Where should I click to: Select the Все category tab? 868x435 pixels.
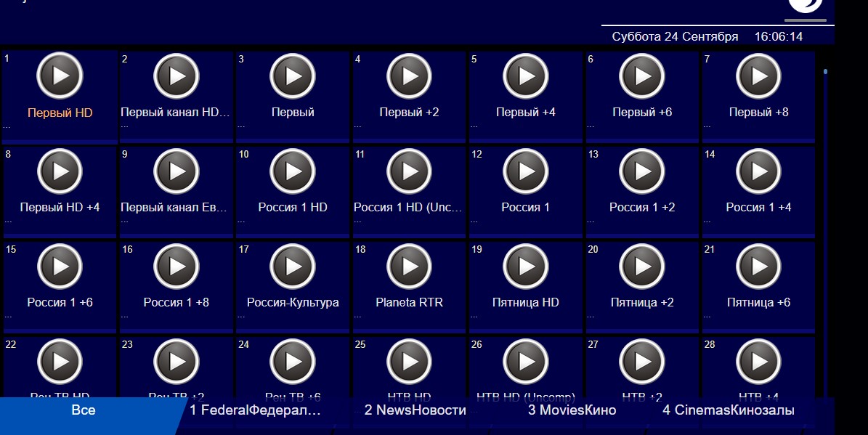[x=84, y=410]
